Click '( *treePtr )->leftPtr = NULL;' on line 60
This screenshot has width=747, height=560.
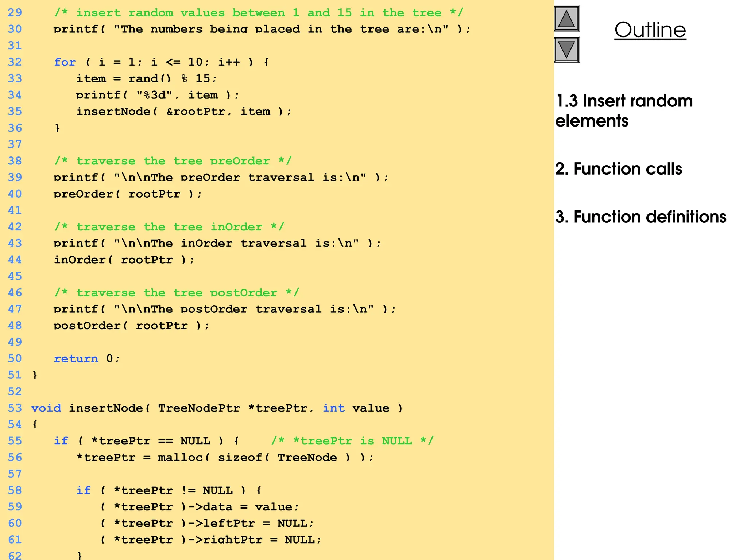[x=206, y=524]
